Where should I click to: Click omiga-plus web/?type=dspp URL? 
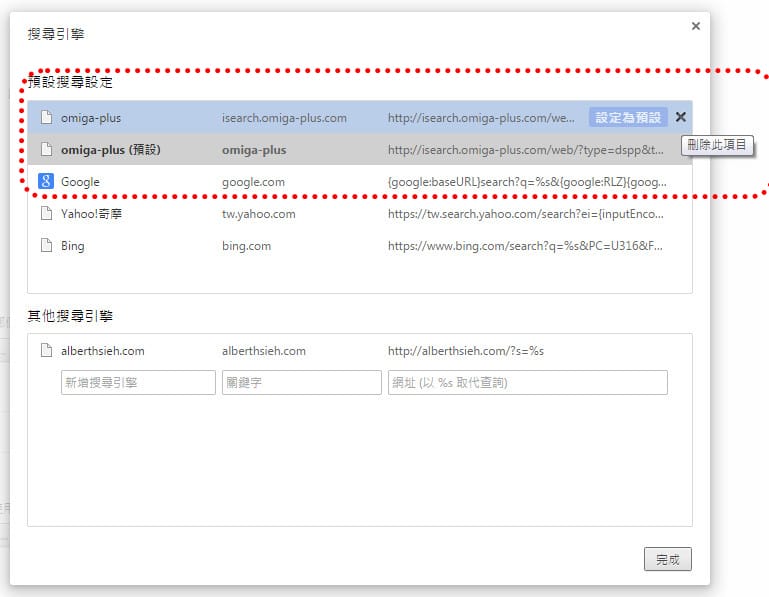526,150
